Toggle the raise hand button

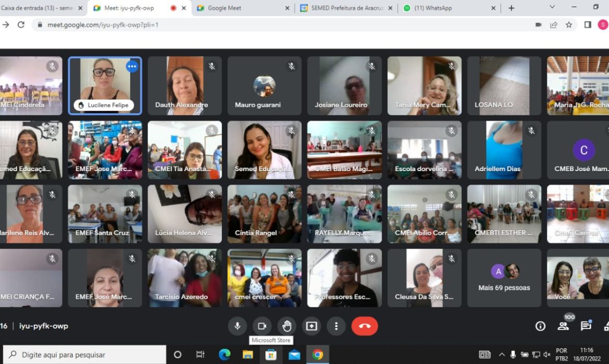point(287,326)
